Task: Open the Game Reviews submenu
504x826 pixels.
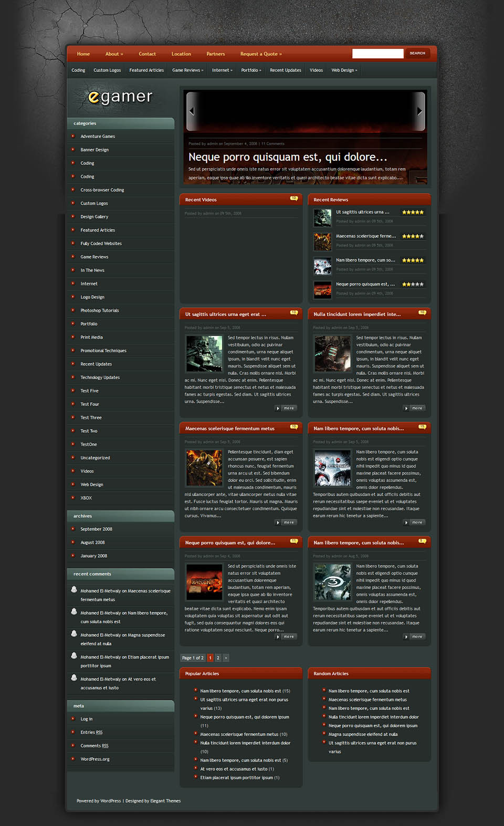Action: [x=187, y=70]
